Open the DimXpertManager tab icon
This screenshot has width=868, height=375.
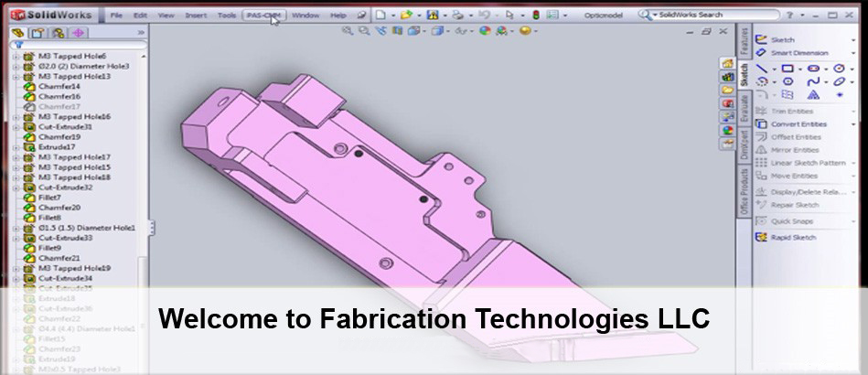tap(78, 33)
